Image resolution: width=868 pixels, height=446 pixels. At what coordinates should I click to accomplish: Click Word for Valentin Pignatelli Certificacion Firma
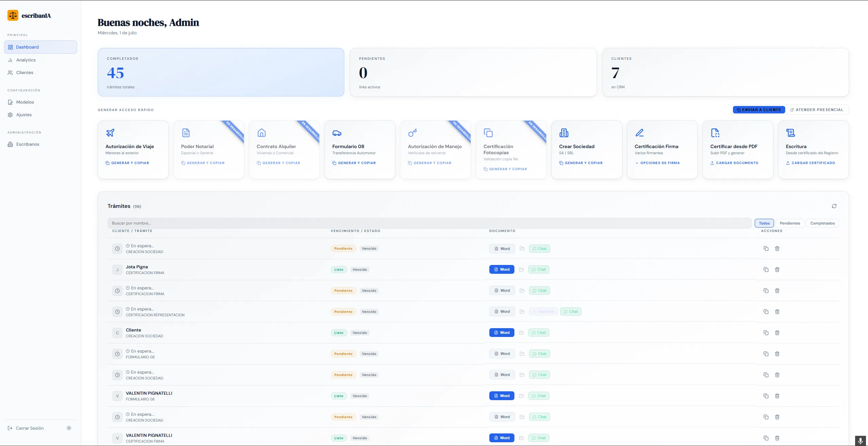pos(502,438)
